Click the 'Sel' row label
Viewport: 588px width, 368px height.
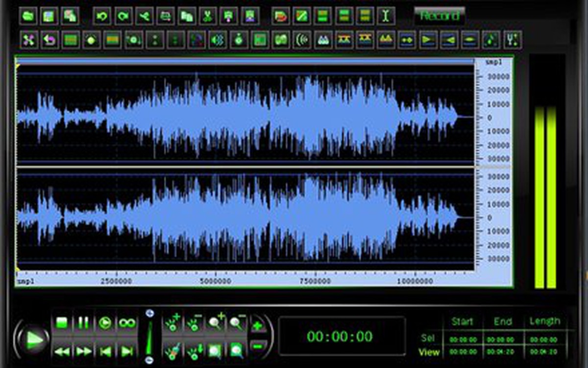point(428,339)
